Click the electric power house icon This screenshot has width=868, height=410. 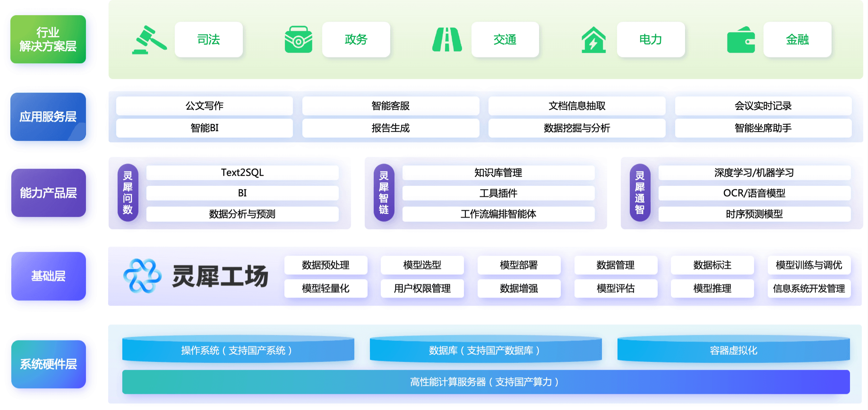pos(593,40)
